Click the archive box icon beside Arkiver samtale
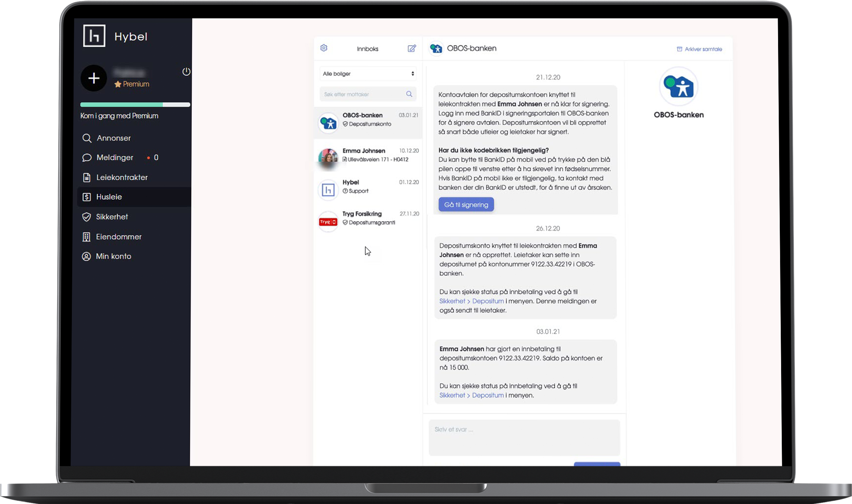Image resolution: width=852 pixels, height=504 pixels. [679, 49]
